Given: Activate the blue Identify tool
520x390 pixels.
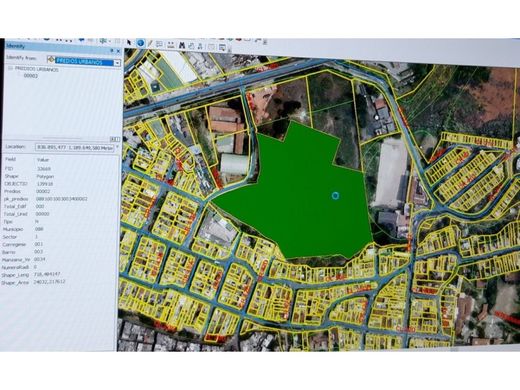Looking at the screenshot, I should coord(141,43).
